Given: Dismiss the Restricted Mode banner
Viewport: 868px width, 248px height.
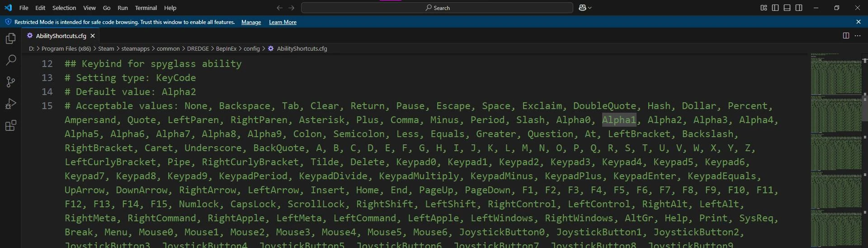Looking at the screenshot, I should [x=859, y=22].
